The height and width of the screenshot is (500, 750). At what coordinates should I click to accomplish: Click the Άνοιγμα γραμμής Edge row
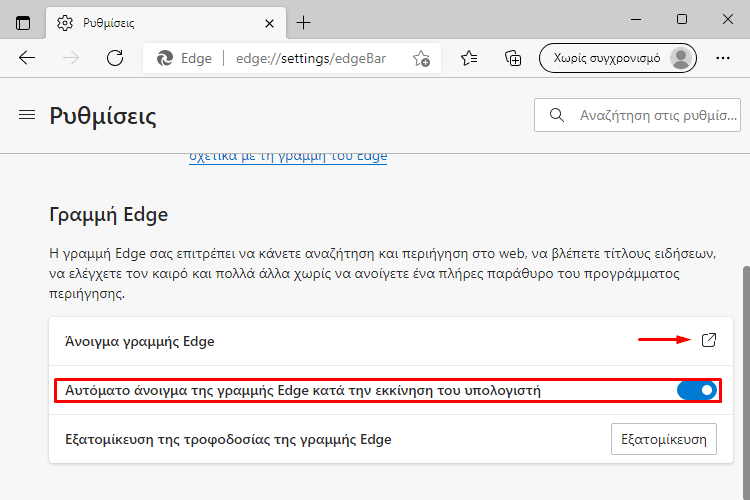(x=391, y=341)
